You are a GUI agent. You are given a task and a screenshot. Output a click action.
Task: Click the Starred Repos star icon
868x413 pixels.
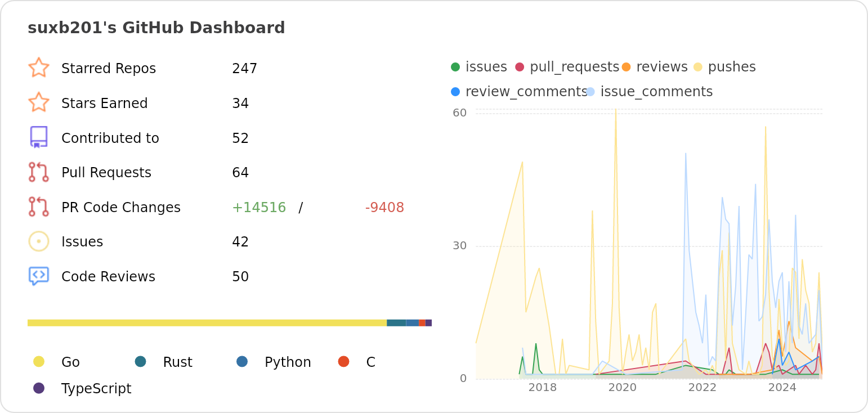tap(39, 68)
